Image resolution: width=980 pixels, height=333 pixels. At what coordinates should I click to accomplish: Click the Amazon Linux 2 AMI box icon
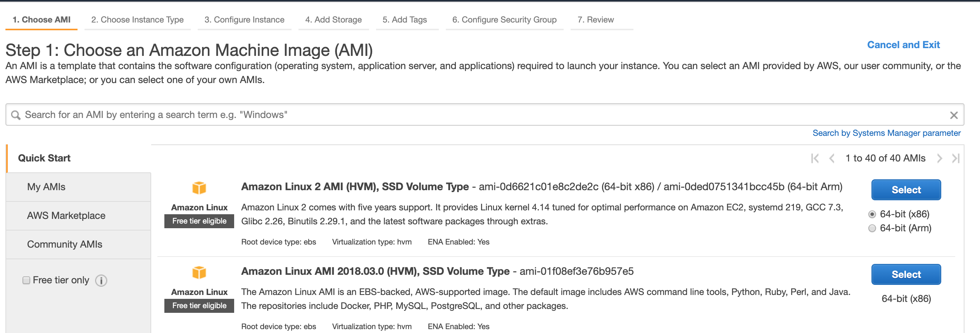click(x=199, y=188)
